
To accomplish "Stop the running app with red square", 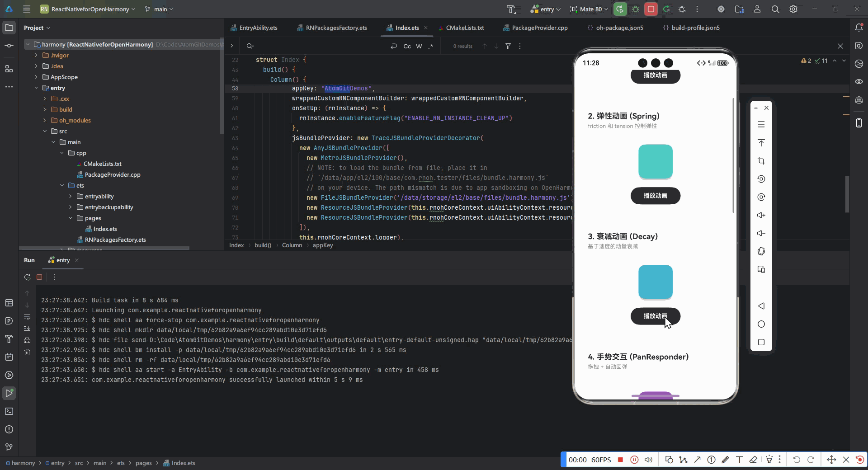I will tap(651, 9).
